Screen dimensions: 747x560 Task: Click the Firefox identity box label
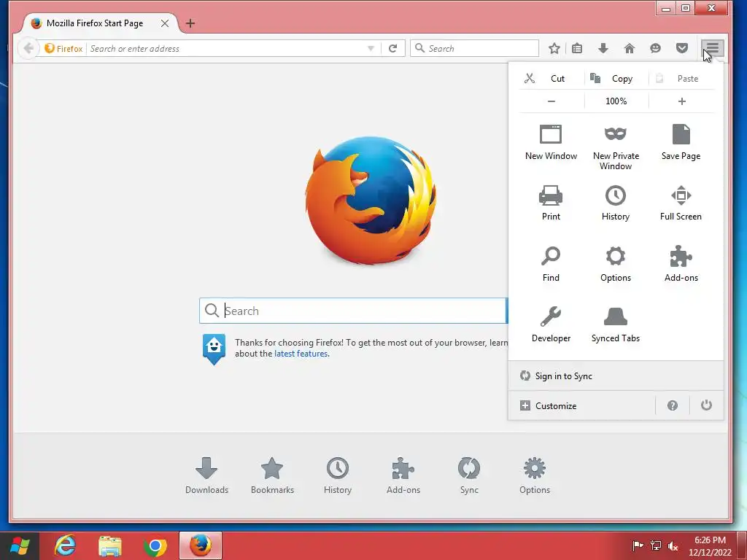pos(64,49)
